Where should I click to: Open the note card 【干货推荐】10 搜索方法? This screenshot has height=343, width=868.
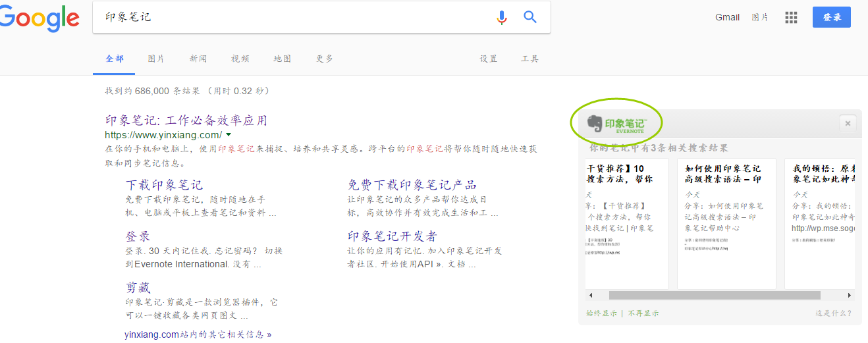626,224
